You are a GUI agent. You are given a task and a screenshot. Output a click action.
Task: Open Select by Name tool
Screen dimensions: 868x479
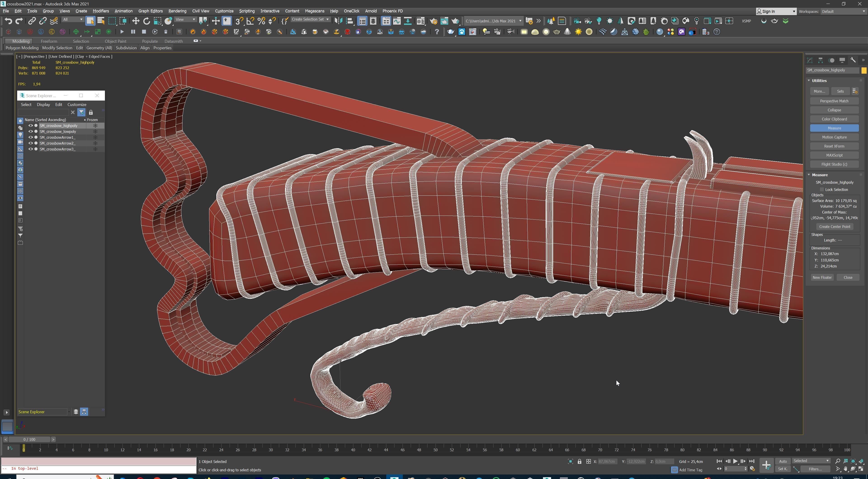101,21
